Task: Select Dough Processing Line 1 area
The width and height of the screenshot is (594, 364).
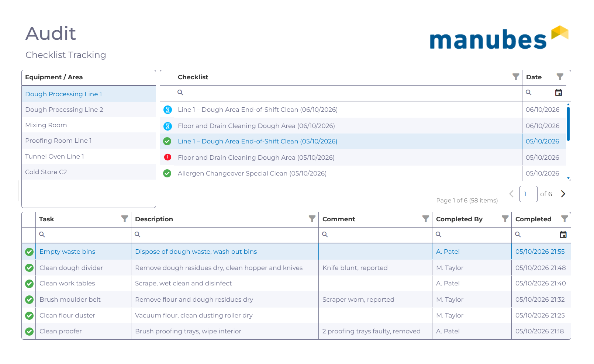Action: (x=89, y=94)
